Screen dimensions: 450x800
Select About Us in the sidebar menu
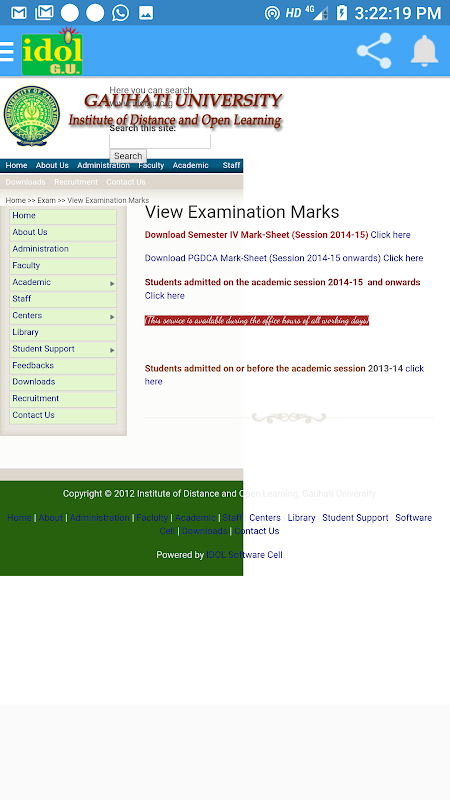pos(63,233)
